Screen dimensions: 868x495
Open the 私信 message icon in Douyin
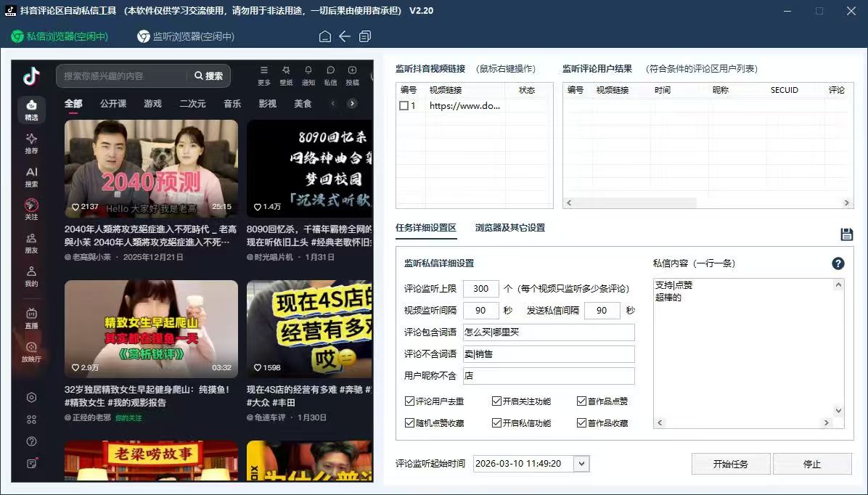pyautogui.click(x=330, y=76)
